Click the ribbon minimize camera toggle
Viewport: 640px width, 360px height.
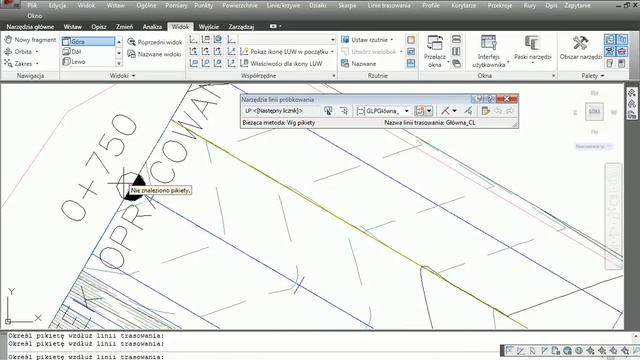(x=273, y=26)
